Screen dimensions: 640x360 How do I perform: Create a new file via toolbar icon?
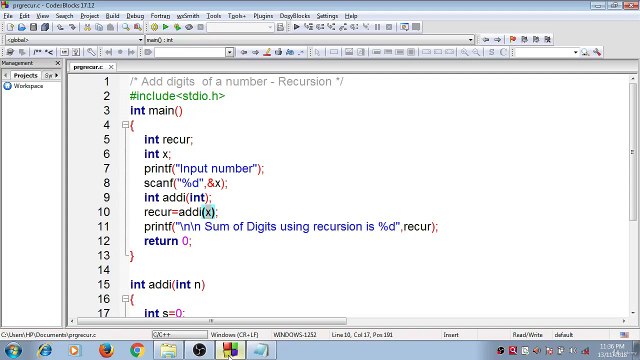pyautogui.click(x=10, y=27)
